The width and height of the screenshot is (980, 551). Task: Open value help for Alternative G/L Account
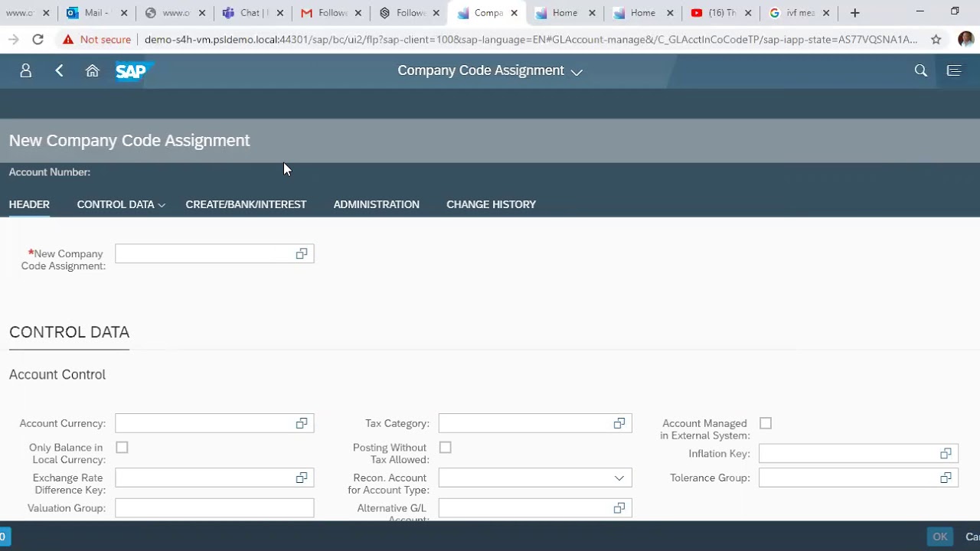[x=619, y=508]
